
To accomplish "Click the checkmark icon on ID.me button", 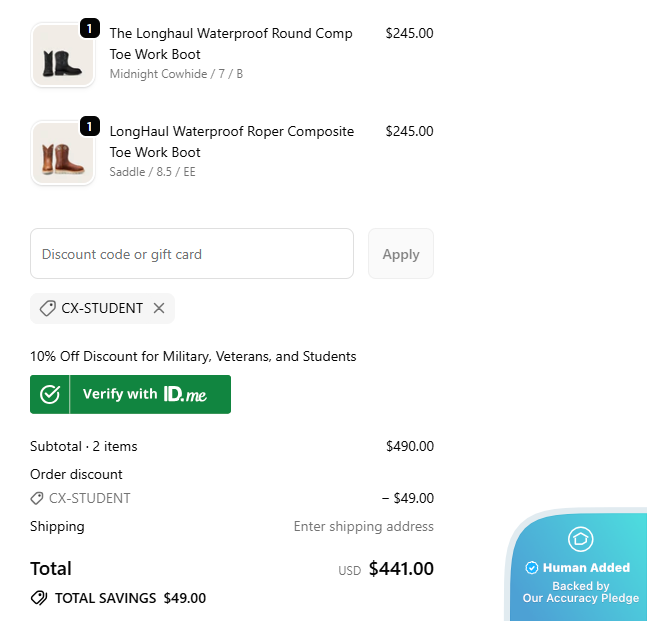I will [50, 394].
